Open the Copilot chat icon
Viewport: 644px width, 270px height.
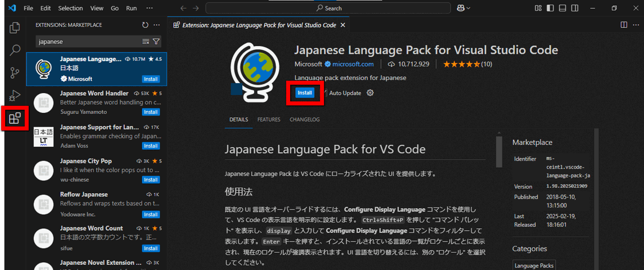[461, 8]
